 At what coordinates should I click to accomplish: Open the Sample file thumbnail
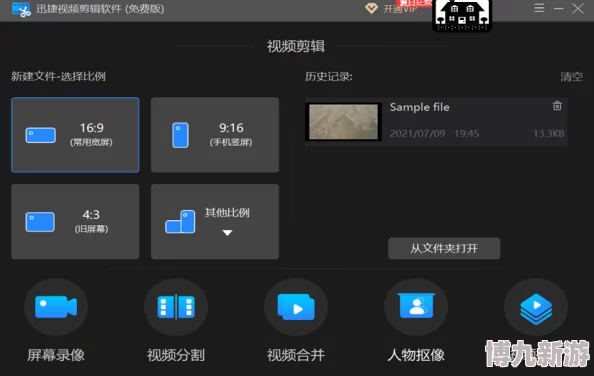(344, 122)
